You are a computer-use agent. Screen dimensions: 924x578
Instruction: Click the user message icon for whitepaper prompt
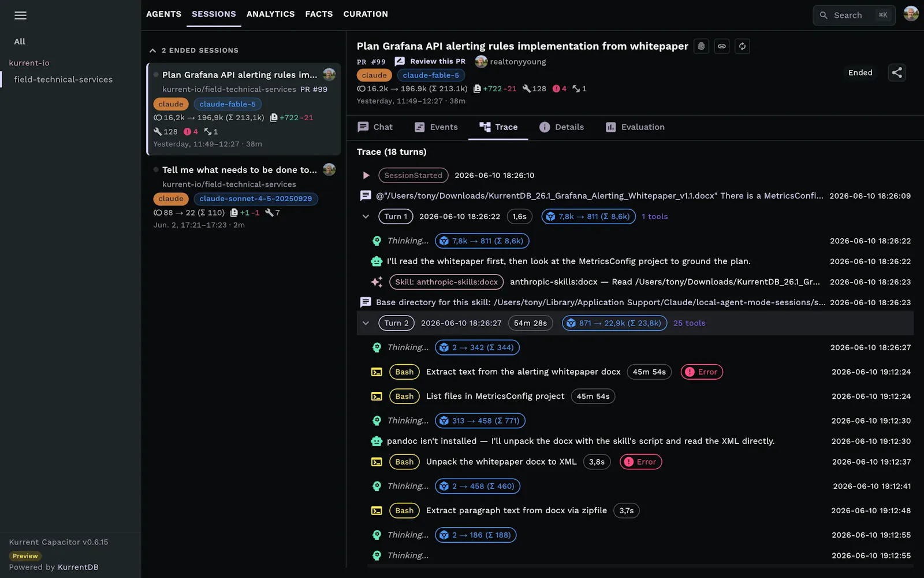click(366, 196)
